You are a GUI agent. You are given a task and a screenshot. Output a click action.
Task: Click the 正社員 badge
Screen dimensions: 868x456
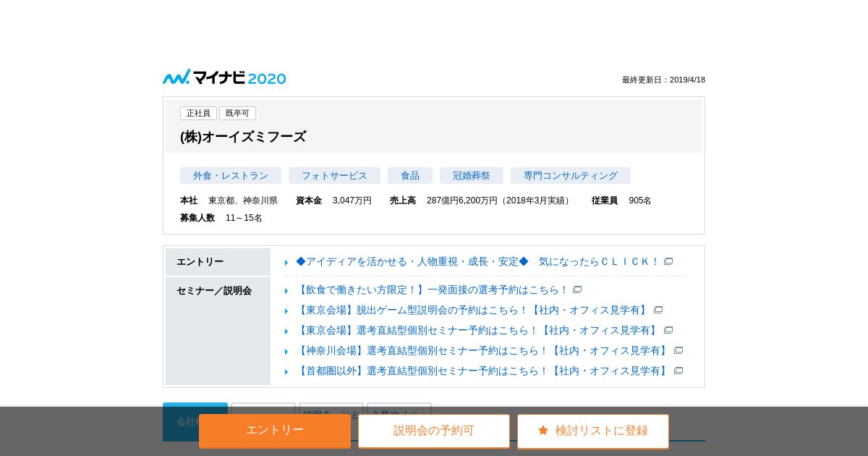coord(198,114)
